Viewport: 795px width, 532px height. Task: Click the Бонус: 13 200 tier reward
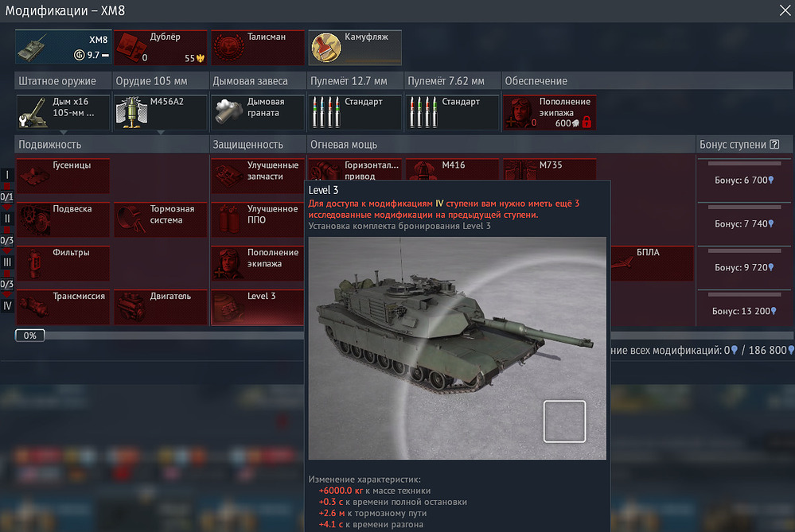click(744, 311)
